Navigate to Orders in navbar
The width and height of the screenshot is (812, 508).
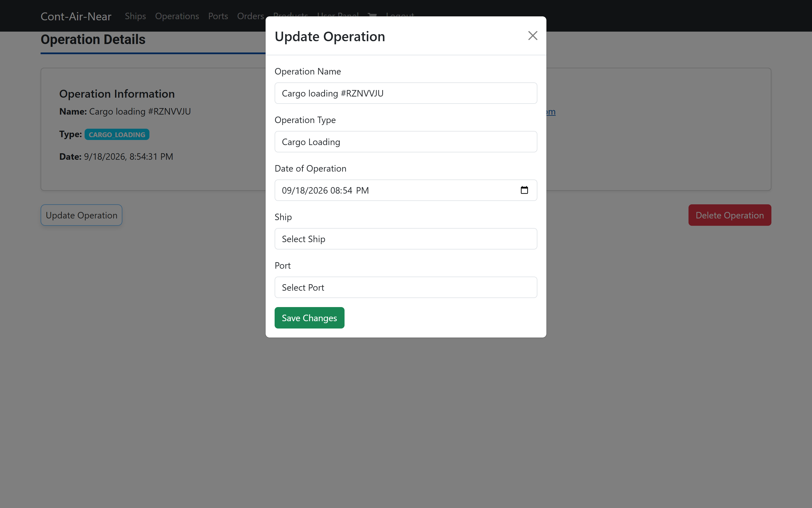pos(251,16)
